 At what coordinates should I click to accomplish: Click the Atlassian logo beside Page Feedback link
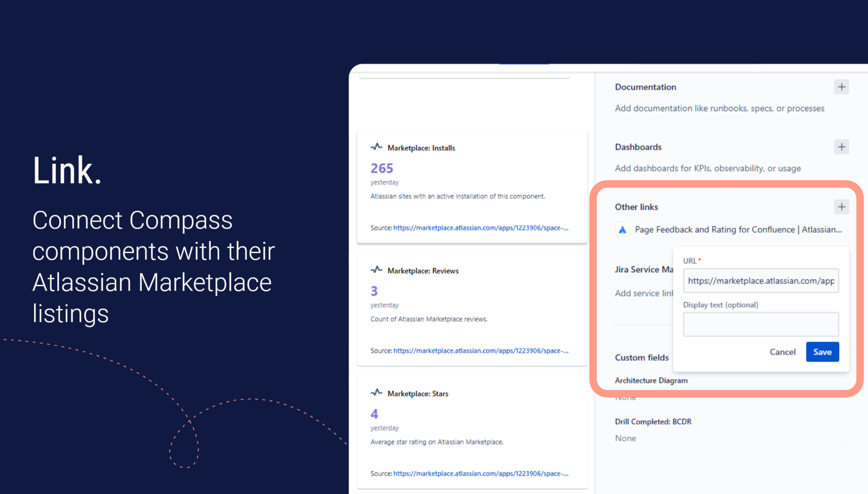622,229
